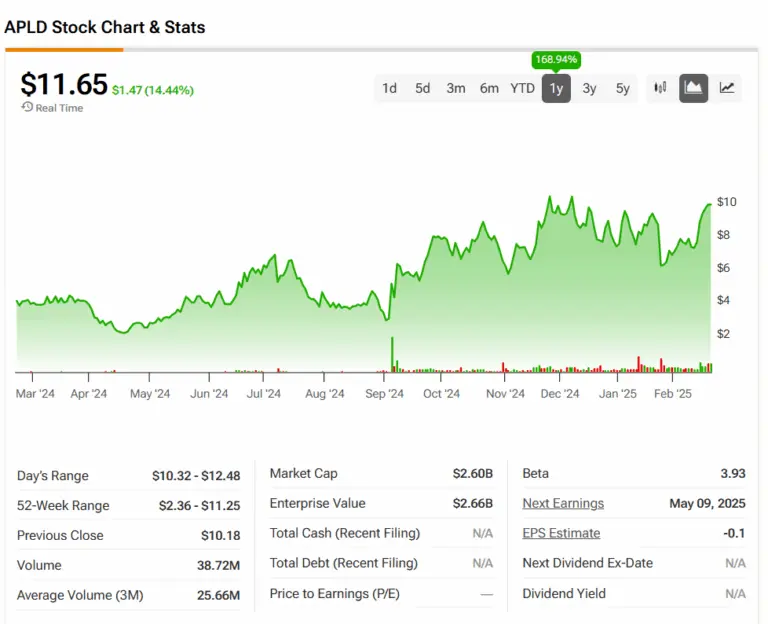Image resolution: width=768 pixels, height=624 pixels.
Task: Click the Real Time clock icon
Action: tap(27, 107)
